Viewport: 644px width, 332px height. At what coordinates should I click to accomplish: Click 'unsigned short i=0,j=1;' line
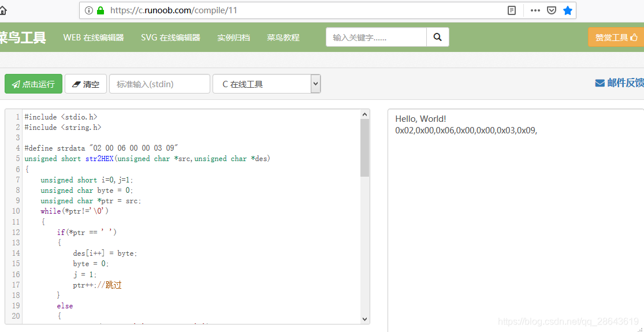click(87, 180)
